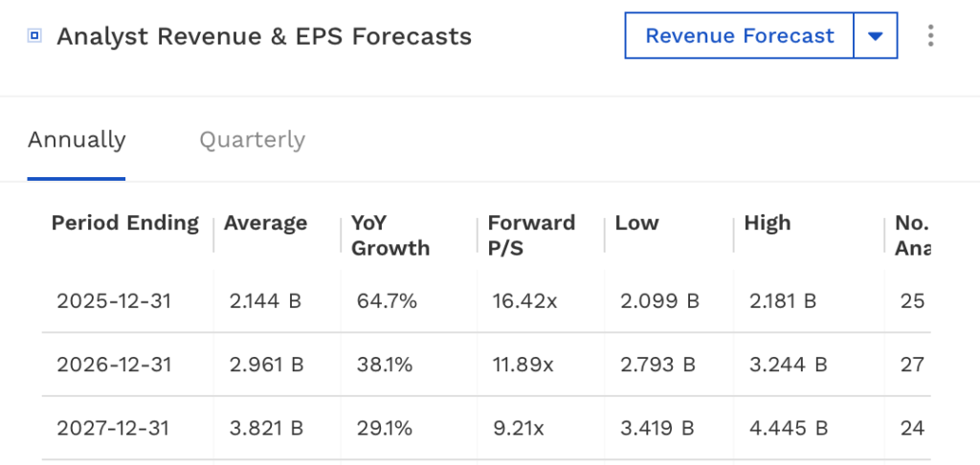Click the Analyst Revenue & EPS Forecasts title
Screen dimensions: 980x465
point(264,37)
